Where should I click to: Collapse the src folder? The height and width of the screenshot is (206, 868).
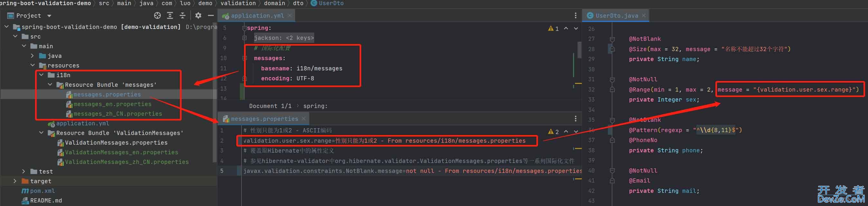15,36
